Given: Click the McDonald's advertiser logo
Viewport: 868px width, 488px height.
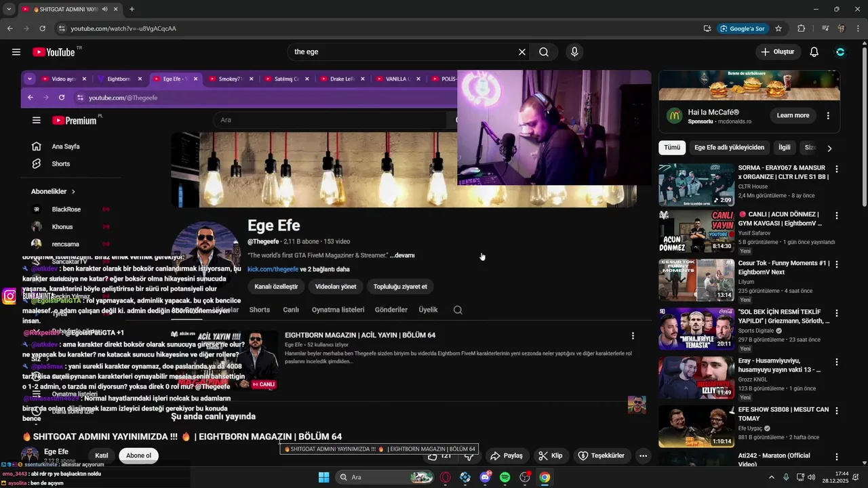Looking at the screenshot, I should click(674, 115).
